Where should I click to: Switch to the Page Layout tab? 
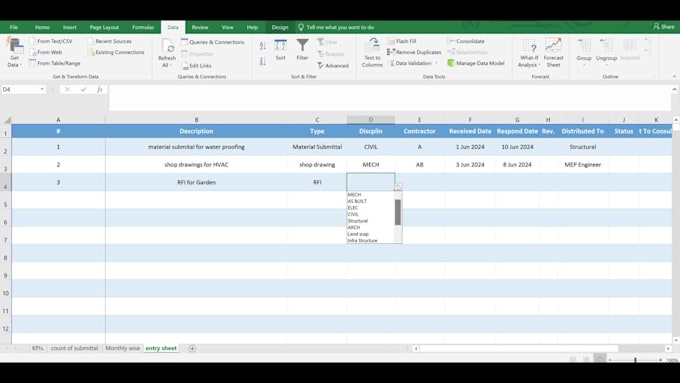[104, 27]
